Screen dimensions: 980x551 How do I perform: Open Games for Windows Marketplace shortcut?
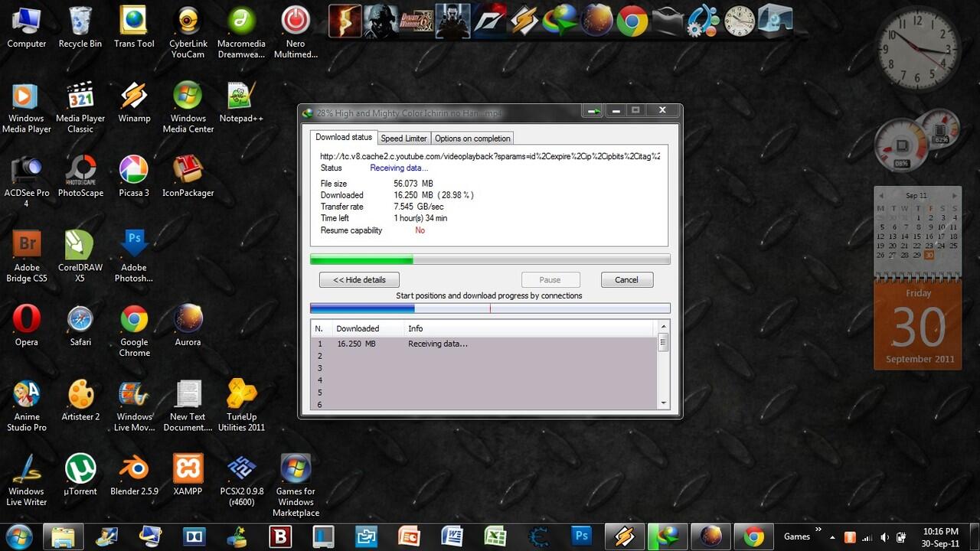296,485
